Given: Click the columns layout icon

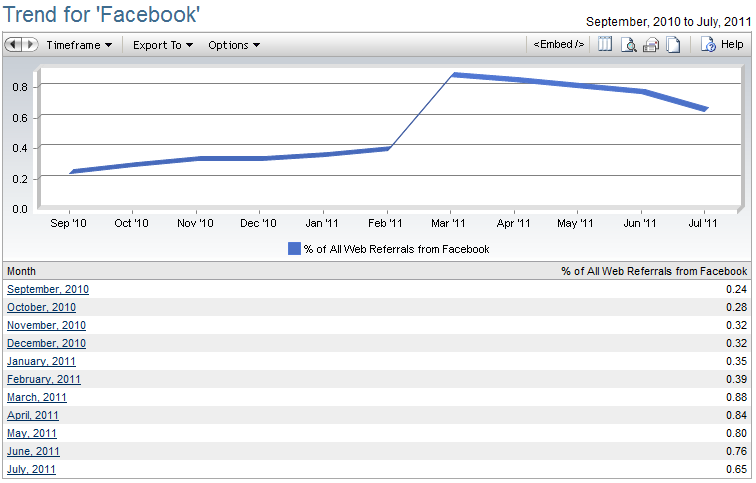Looking at the screenshot, I should click(605, 44).
